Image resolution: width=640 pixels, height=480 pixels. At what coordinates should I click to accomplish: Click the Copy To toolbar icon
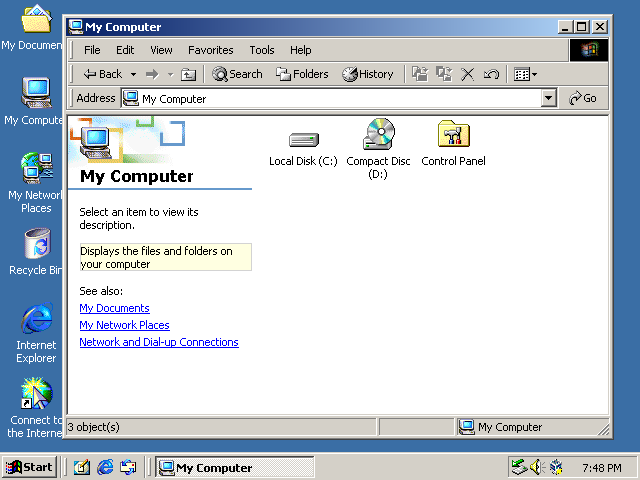tap(444, 74)
